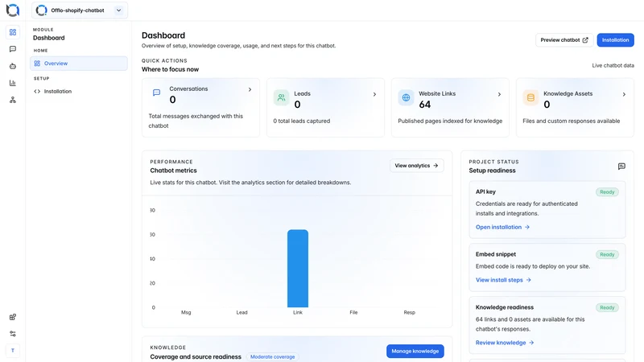The image size is (644, 362).
Task: Open the Website Links card chevron
Action: point(499,94)
